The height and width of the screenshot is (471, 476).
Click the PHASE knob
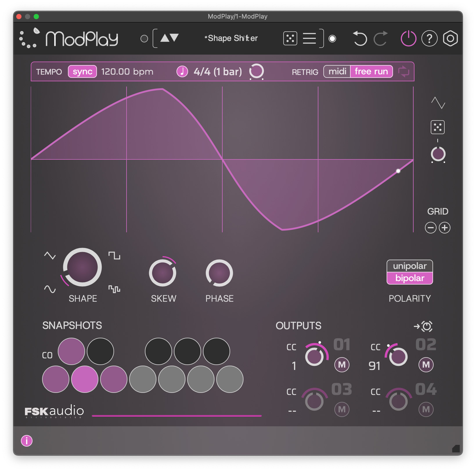(219, 273)
